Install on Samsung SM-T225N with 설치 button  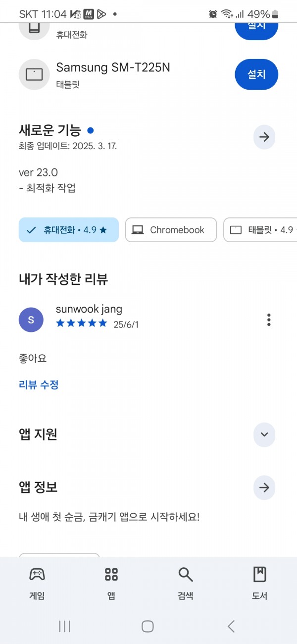click(256, 74)
